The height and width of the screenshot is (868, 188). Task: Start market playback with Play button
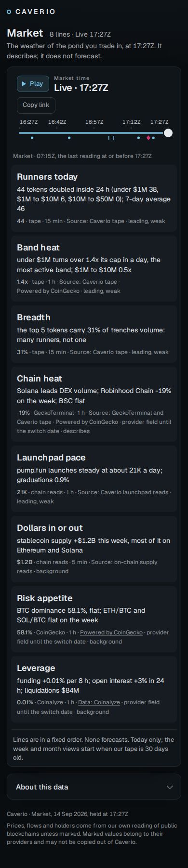point(33,84)
